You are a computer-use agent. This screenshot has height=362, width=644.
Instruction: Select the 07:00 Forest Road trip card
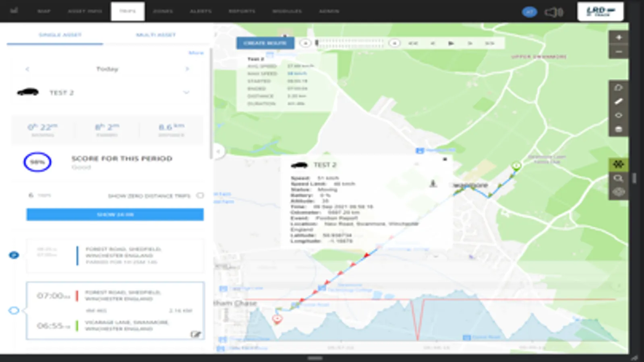115,311
